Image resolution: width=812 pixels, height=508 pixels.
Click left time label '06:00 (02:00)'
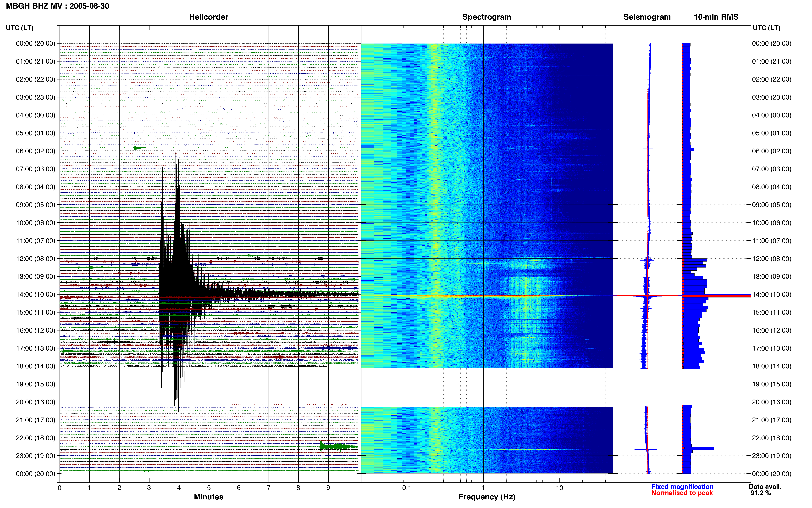pyautogui.click(x=36, y=151)
